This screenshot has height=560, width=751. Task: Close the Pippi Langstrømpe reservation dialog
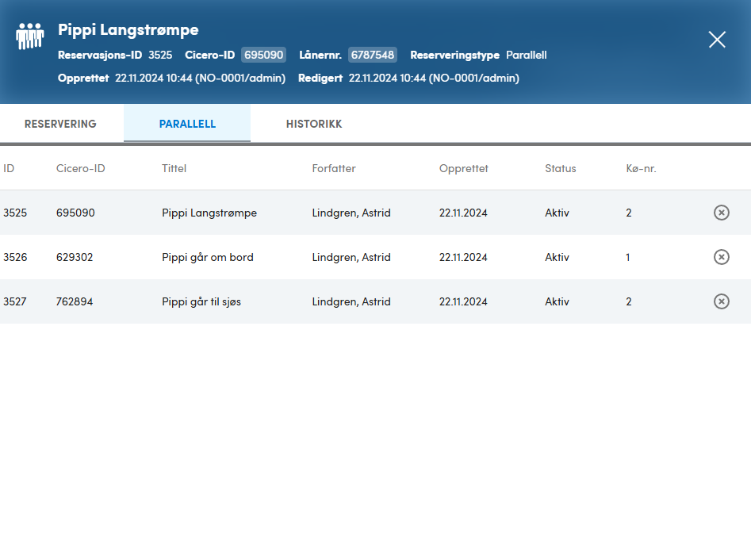coord(717,40)
